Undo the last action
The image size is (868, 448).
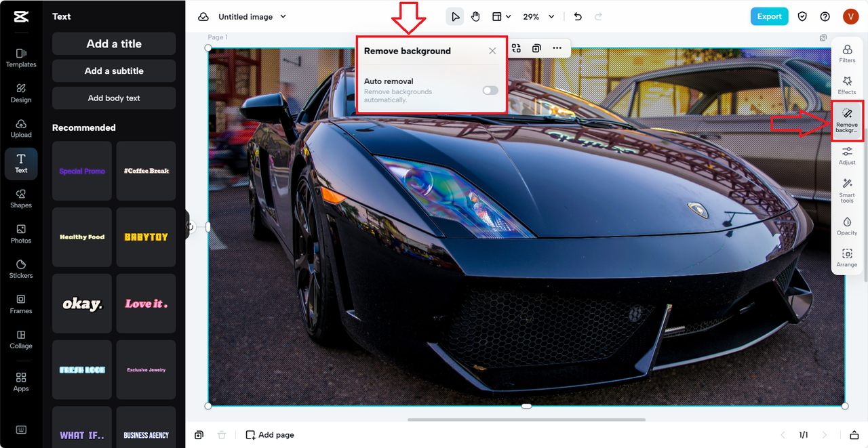coord(578,16)
